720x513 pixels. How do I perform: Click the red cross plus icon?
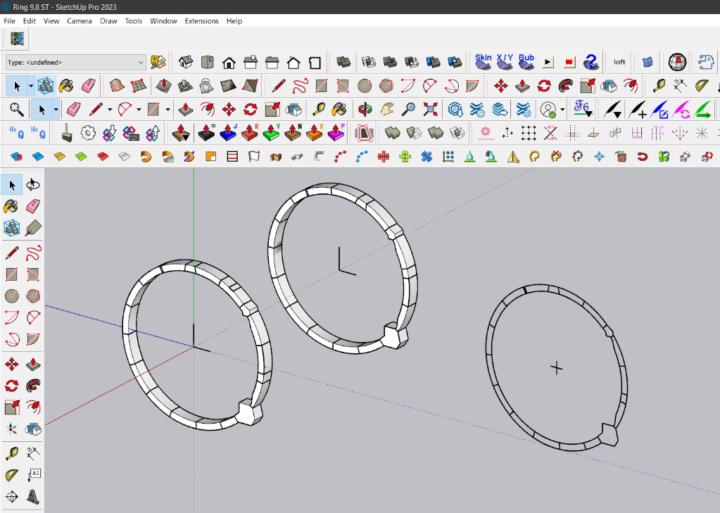coord(383,157)
